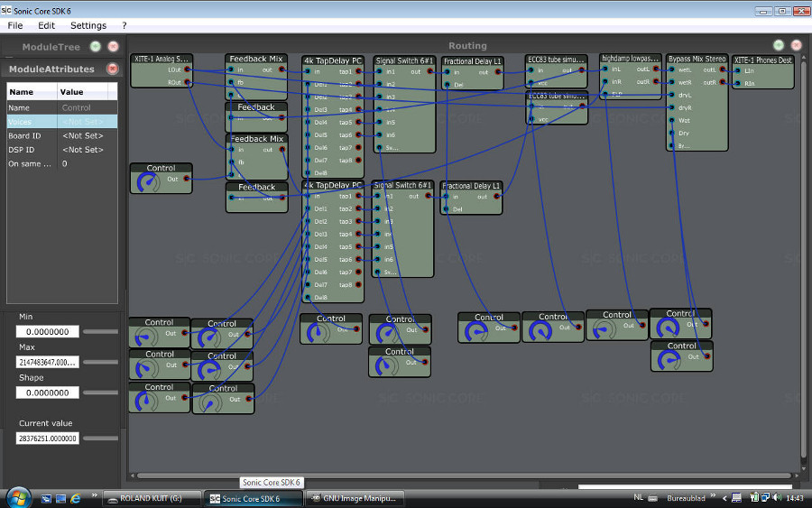Open the Settings menu
The image size is (812, 508).
pos(88,25)
